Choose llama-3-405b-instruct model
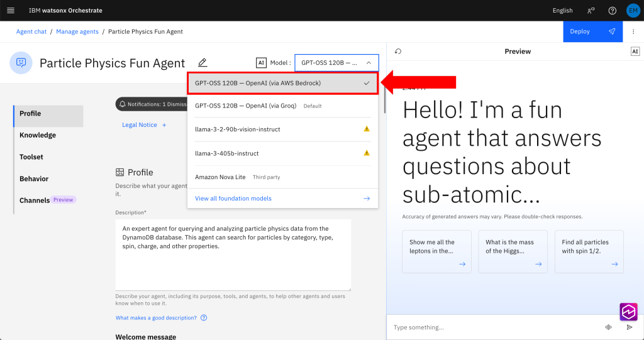 click(x=282, y=153)
